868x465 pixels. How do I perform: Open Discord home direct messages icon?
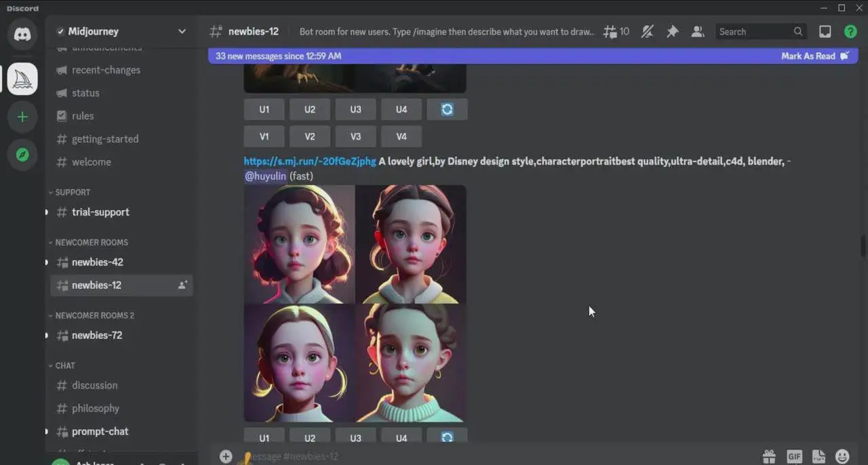point(22,35)
